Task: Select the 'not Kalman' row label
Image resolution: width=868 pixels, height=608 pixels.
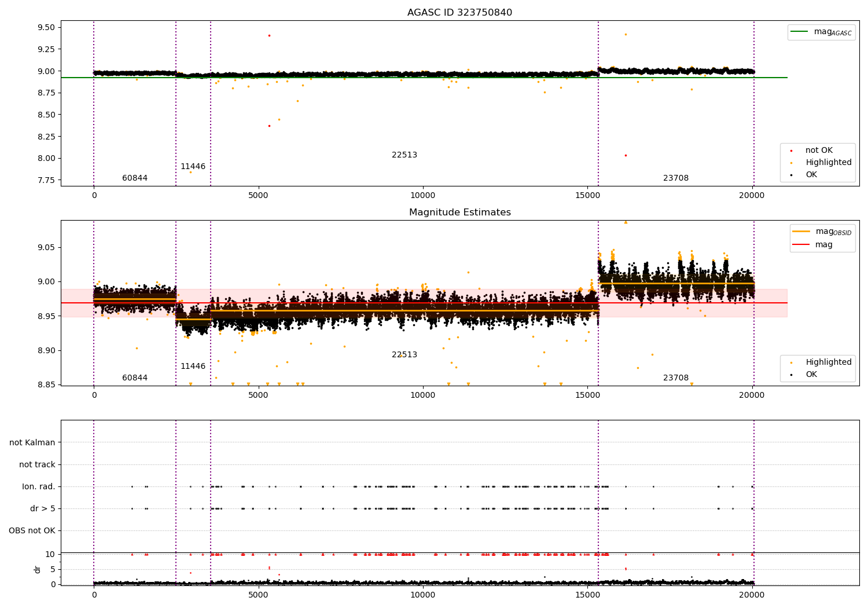Action: click(32, 443)
